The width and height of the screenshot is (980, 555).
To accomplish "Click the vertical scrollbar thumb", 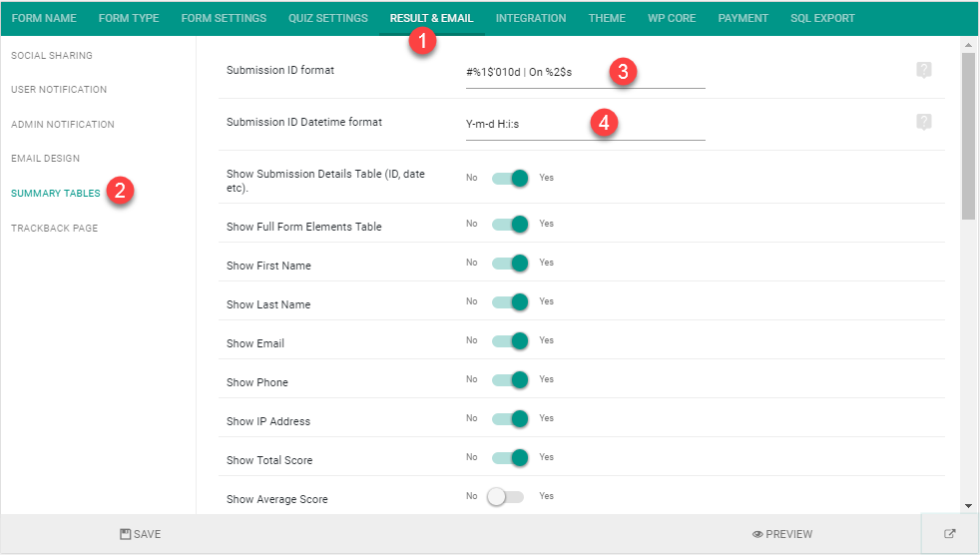I will pos(968,136).
